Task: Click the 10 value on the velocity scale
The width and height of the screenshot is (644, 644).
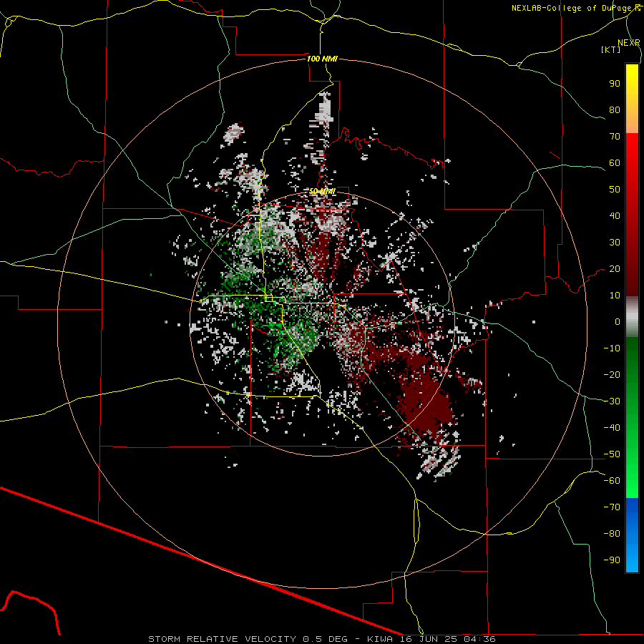Action: pos(615,296)
